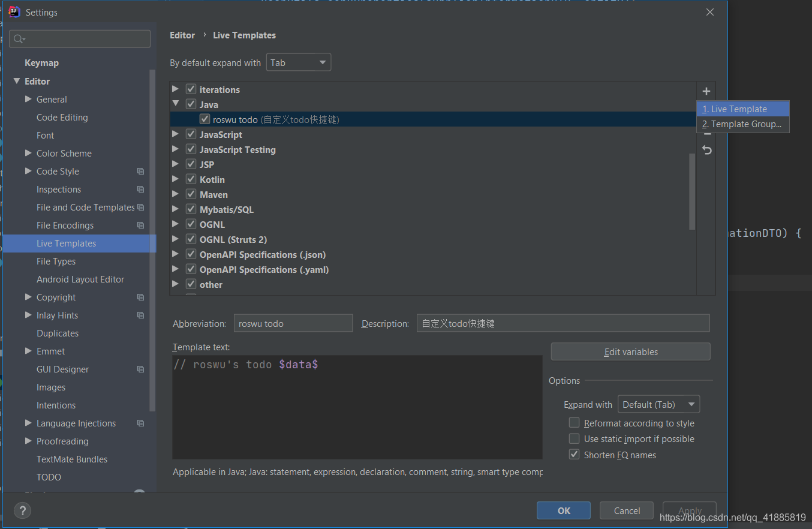Open the File Types settings page
The height and width of the screenshot is (529, 812).
[x=56, y=262]
